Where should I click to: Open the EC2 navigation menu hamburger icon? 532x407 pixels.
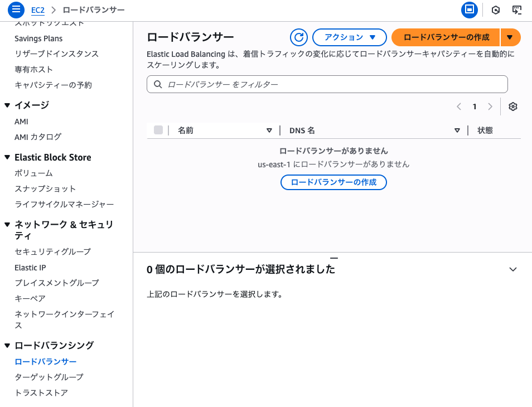click(15, 9)
